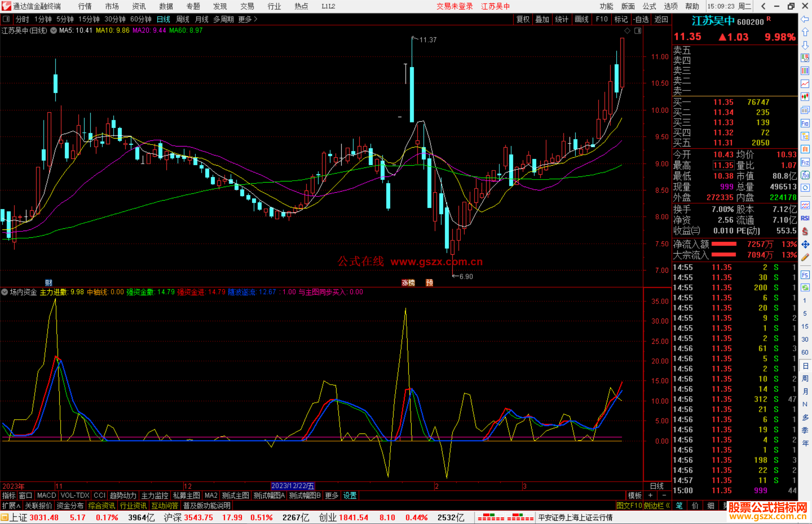812x524 pixels.
Task: Select the pencil drawing tool icon
Action: click(x=805, y=257)
